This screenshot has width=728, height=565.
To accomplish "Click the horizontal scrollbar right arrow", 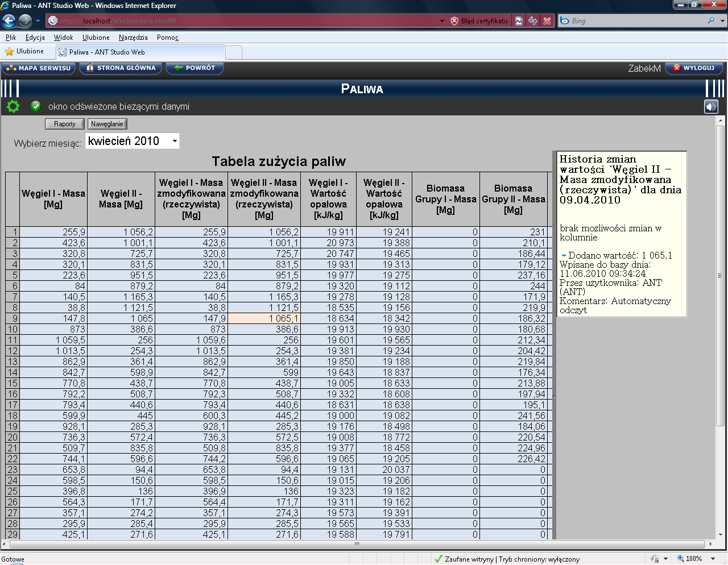I will pyautogui.click(x=711, y=544).
